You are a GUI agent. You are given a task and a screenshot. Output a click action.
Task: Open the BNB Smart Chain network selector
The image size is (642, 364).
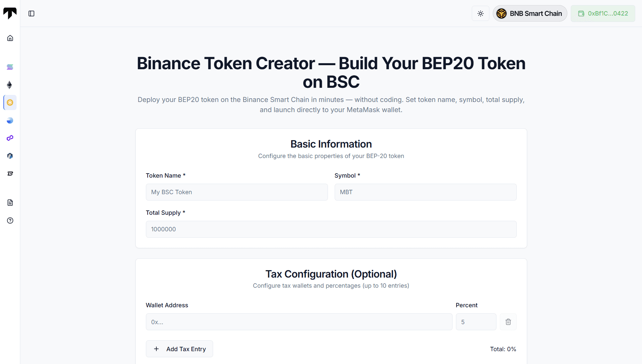(530, 14)
